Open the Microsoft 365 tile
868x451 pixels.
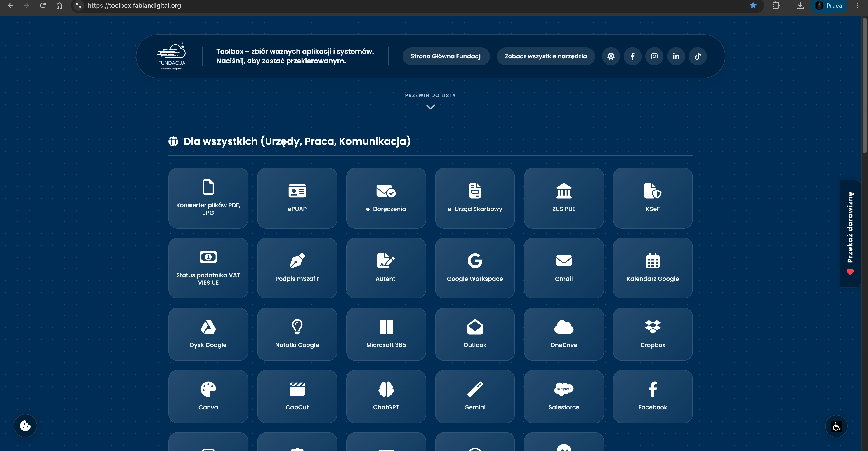(386, 334)
